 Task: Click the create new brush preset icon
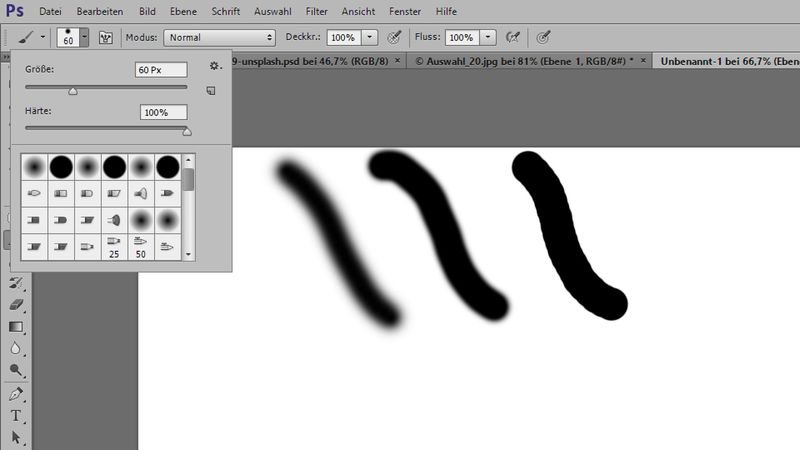(211, 91)
